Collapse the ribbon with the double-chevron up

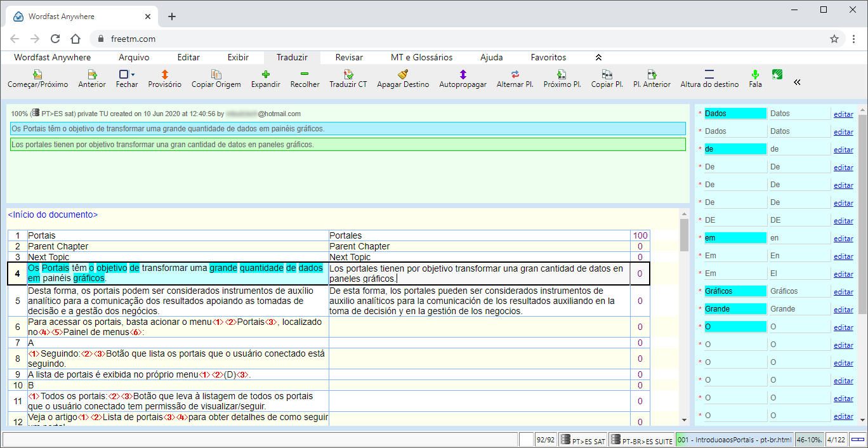598,57
